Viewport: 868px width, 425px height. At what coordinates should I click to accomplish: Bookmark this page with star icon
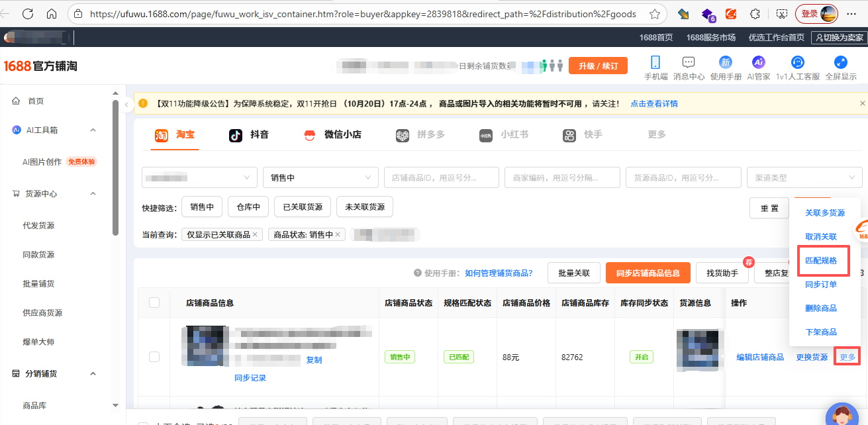[654, 13]
